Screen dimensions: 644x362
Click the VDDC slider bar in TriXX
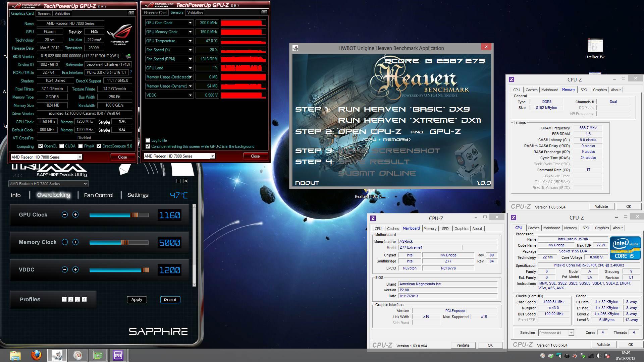(x=119, y=270)
